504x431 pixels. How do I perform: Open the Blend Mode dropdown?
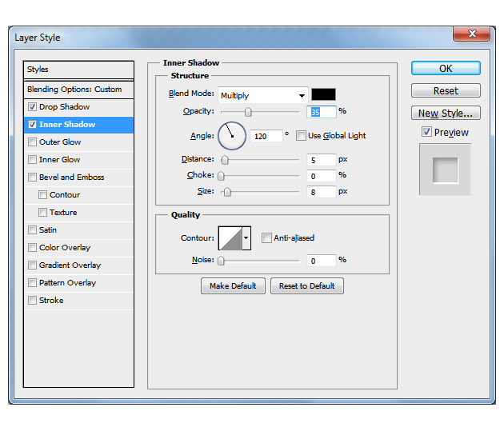click(x=263, y=95)
